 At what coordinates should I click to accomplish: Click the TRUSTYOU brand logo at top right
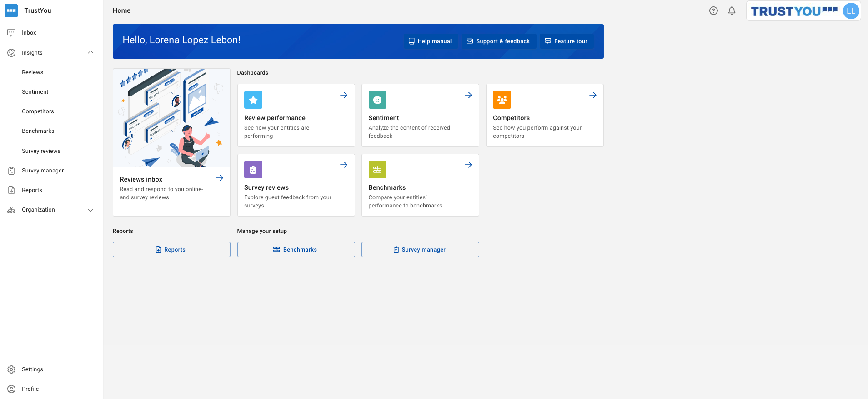794,11
